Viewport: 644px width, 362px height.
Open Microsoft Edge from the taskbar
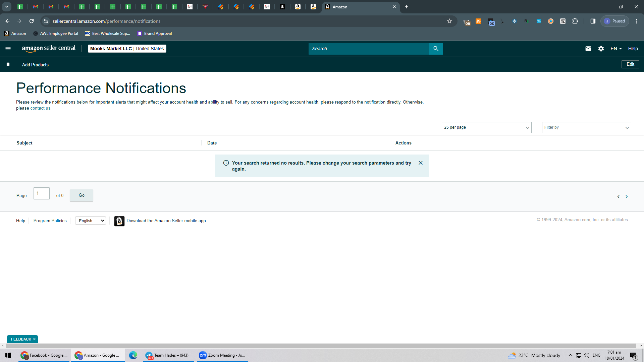click(x=133, y=355)
